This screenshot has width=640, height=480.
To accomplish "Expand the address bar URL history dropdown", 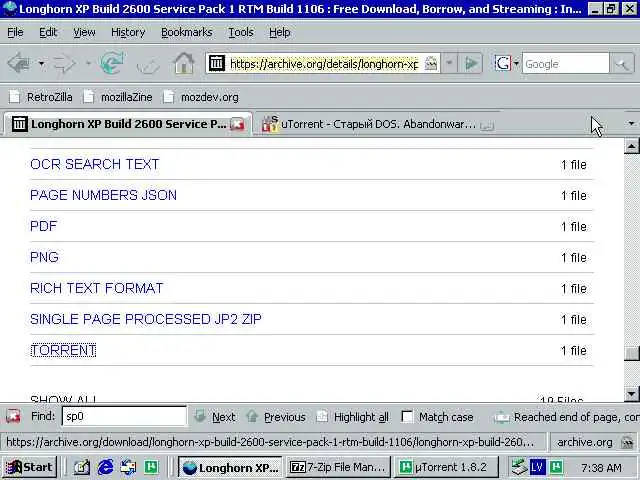I will [449, 63].
